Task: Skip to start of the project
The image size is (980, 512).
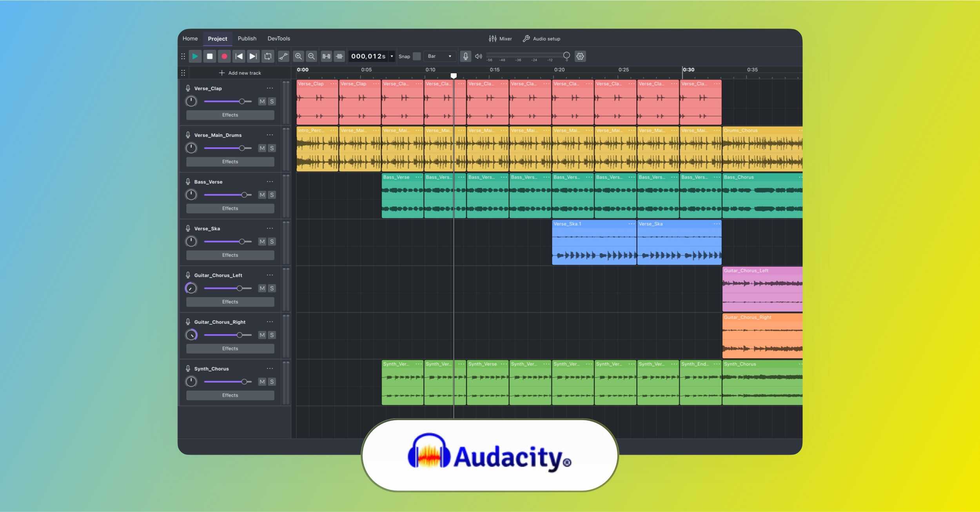Action: 239,56
